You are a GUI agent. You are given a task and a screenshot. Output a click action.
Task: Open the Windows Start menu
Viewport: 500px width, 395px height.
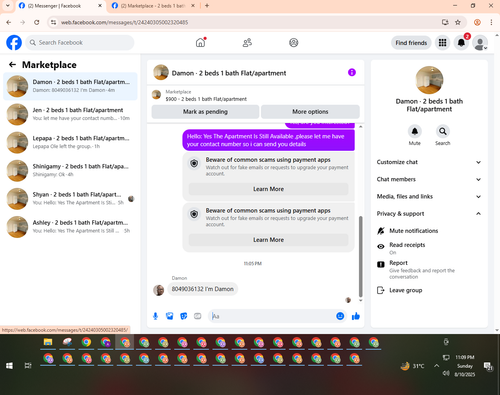pos(9,366)
